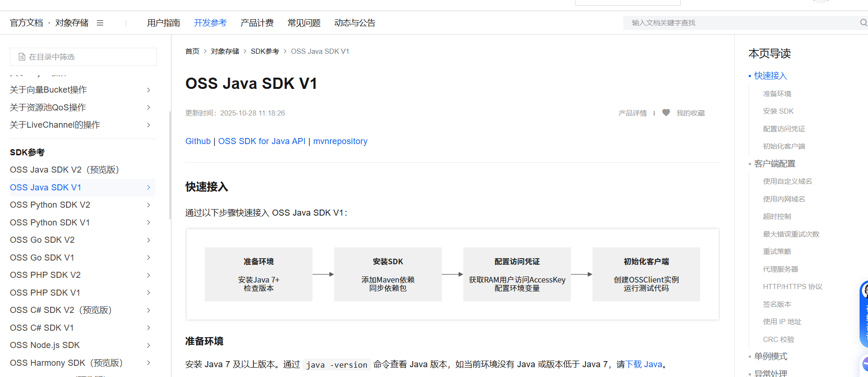Jump to 使用自定义域名 in page guide

788,181
